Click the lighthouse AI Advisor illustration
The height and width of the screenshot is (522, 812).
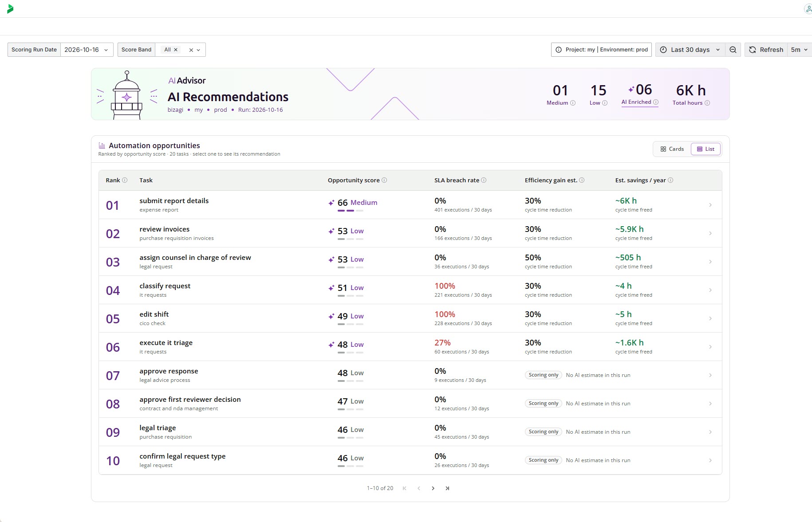(x=127, y=94)
